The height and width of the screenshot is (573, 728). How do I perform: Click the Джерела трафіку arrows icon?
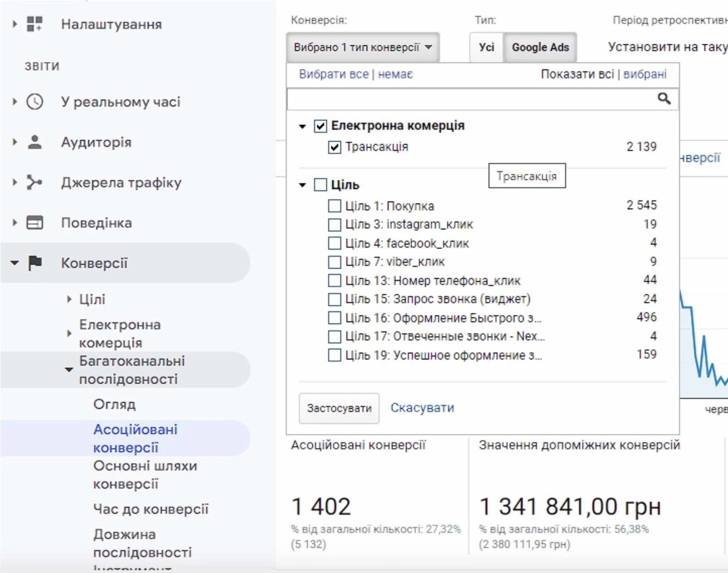pos(34,182)
